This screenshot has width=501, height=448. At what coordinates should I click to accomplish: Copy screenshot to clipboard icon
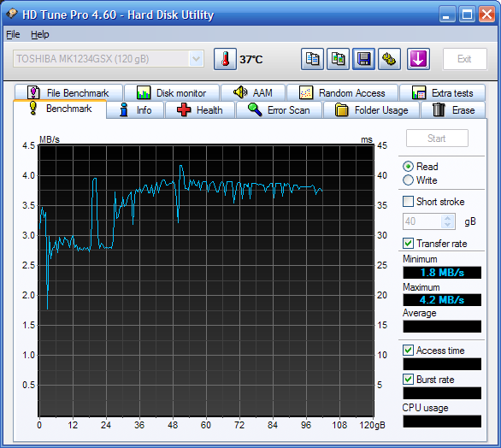(338, 59)
